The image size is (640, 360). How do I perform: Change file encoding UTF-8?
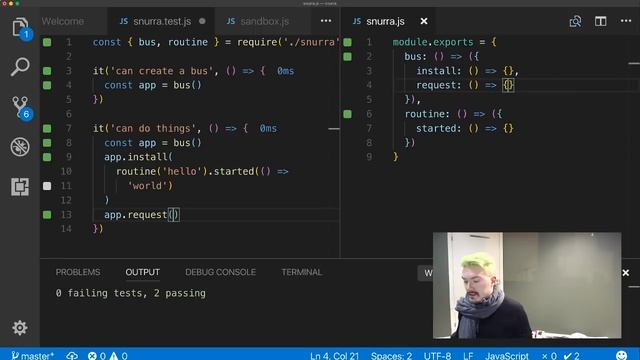(437, 356)
